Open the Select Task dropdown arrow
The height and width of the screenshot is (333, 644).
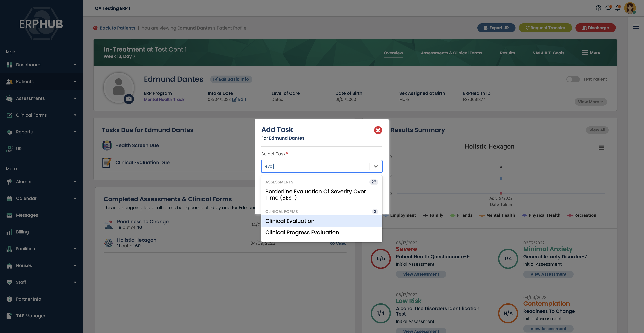(376, 166)
